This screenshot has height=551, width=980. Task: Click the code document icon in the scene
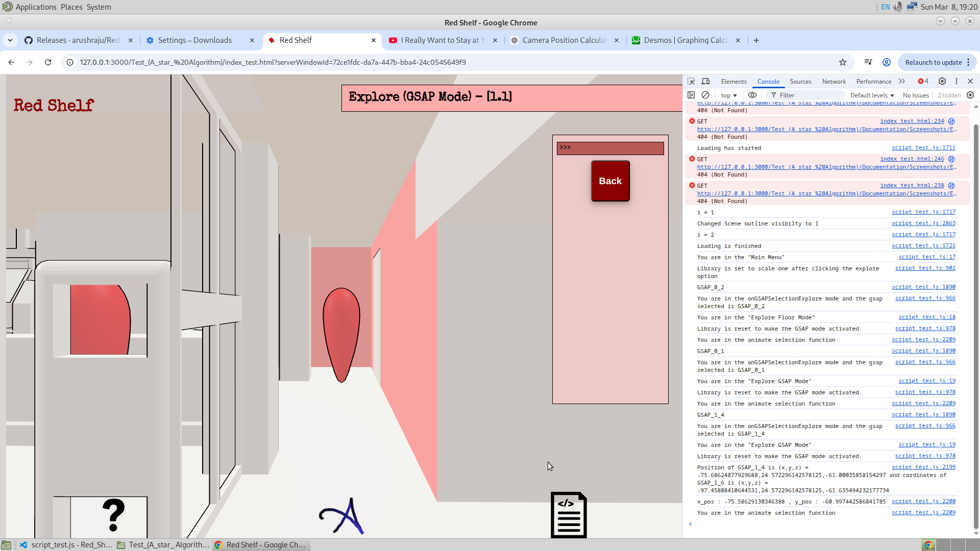(x=569, y=514)
